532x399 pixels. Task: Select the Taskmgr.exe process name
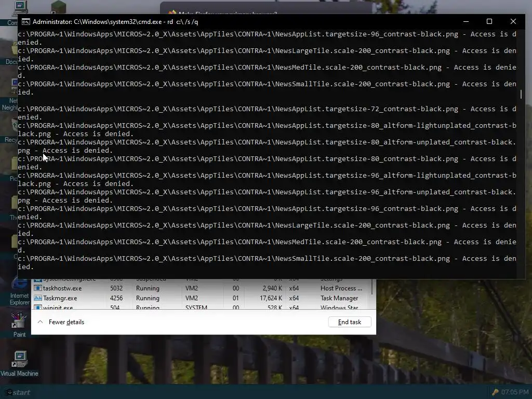60,298
